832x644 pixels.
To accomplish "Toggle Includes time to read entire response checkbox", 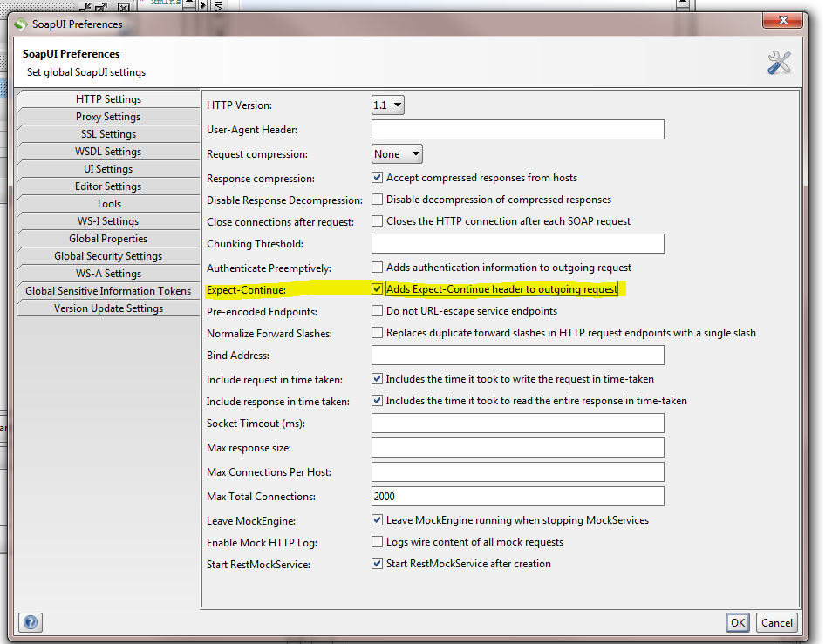I will pos(377,401).
